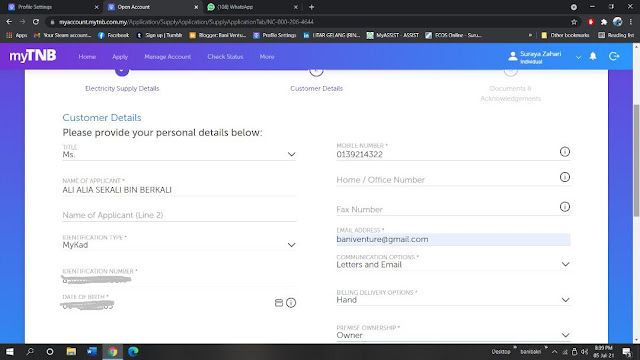Click the logout icon in header

pyautogui.click(x=614, y=56)
